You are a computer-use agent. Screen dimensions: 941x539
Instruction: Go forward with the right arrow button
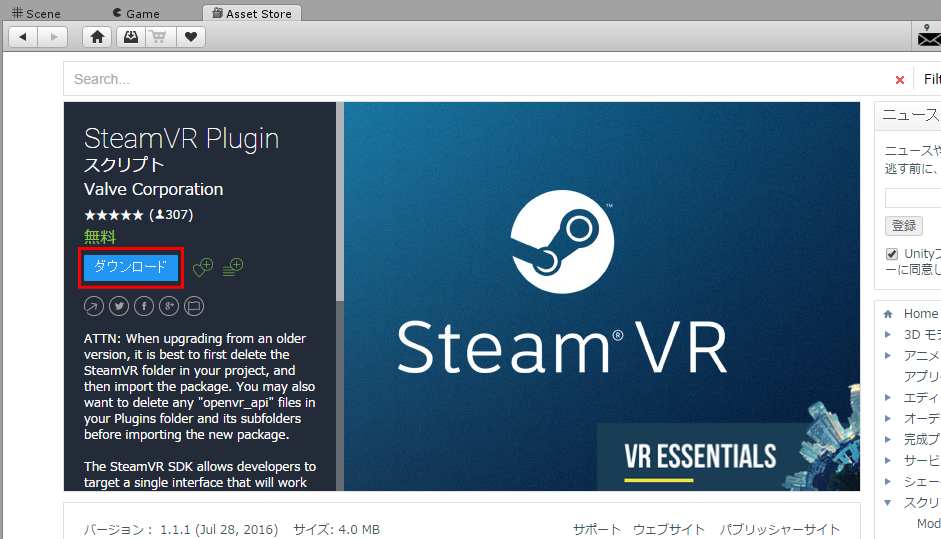(x=53, y=37)
